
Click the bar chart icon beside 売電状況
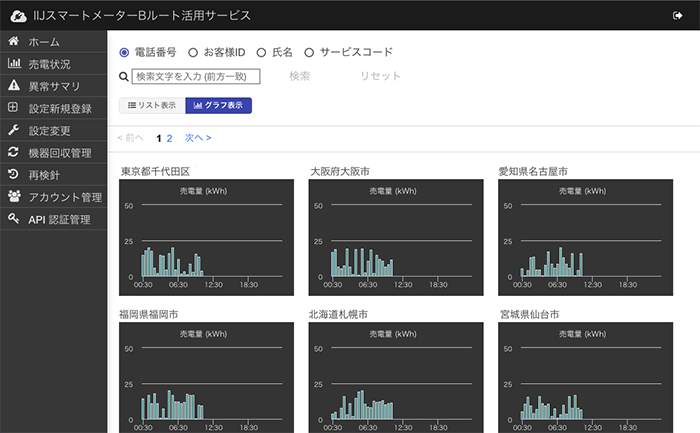click(14, 64)
